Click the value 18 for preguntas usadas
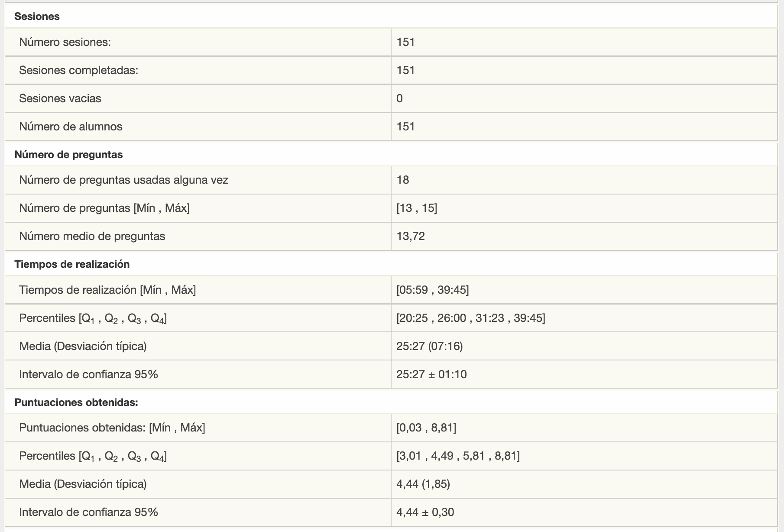The width and height of the screenshot is (784, 532). (x=403, y=180)
